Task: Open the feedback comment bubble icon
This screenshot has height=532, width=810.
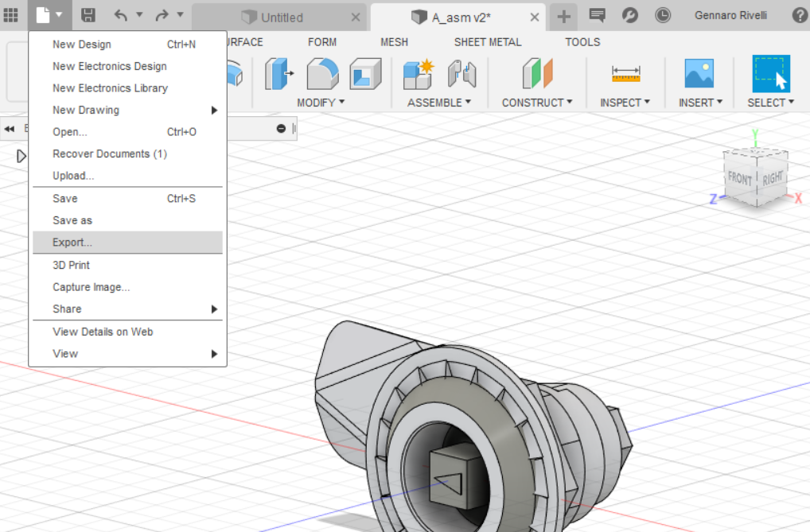Action: coord(597,15)
